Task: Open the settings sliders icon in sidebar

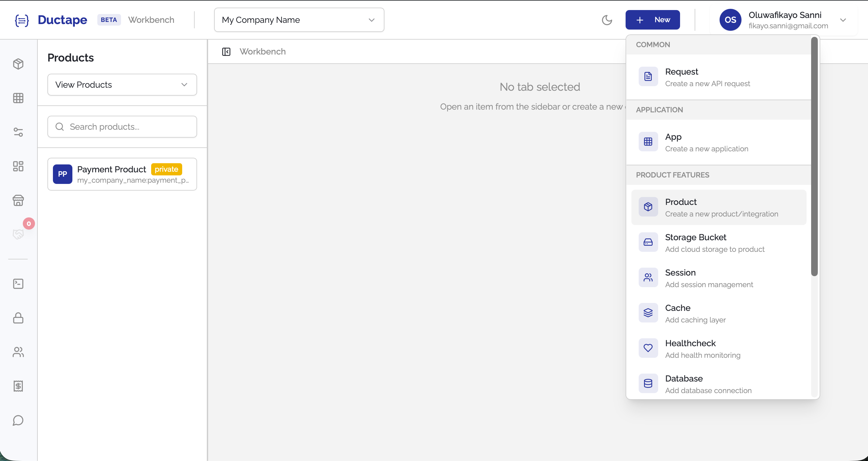Action: click(18, 132)
